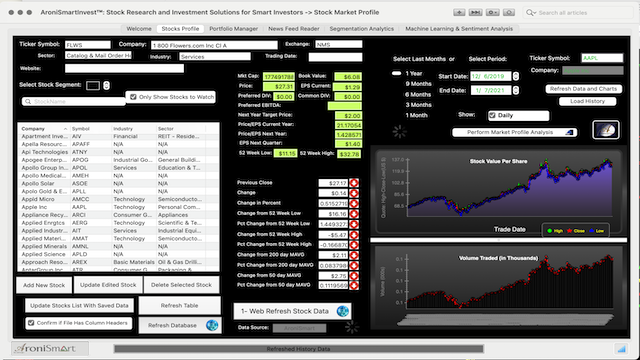Click the Update Edited Stock button
Image resolution: width=640 pixels, height=360 pixels.
coord(108,285)
